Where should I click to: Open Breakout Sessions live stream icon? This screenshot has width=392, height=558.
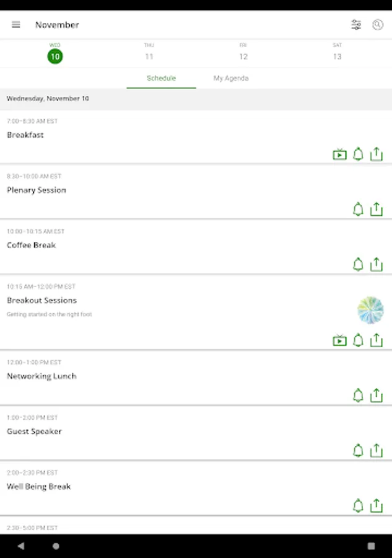click(x=339, y=340)
